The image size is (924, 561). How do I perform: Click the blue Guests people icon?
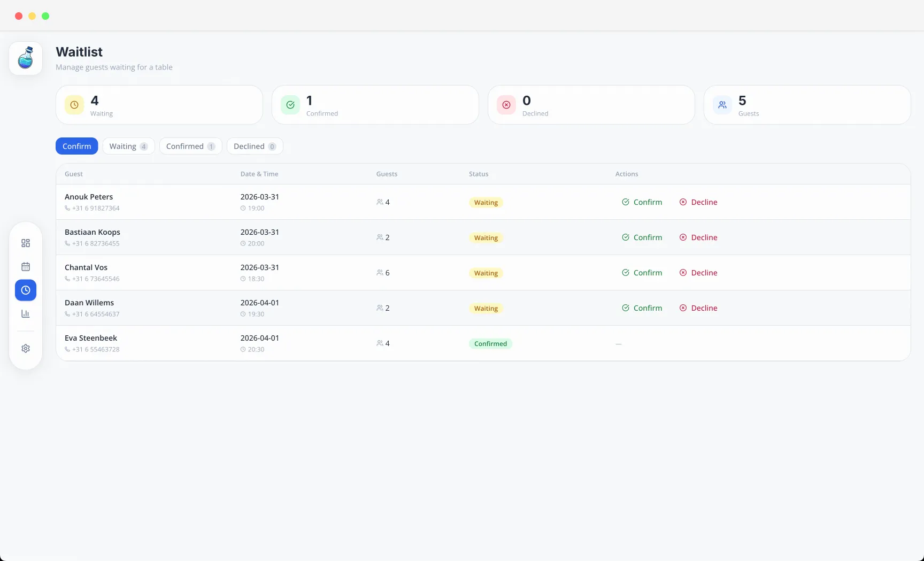tap(722, 105)
